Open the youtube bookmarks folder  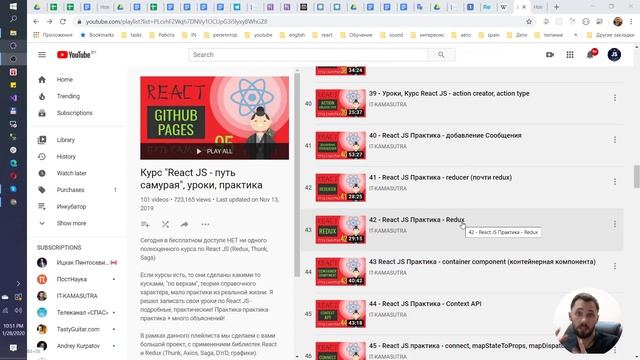pyautogui.click(x=258, y=35)
